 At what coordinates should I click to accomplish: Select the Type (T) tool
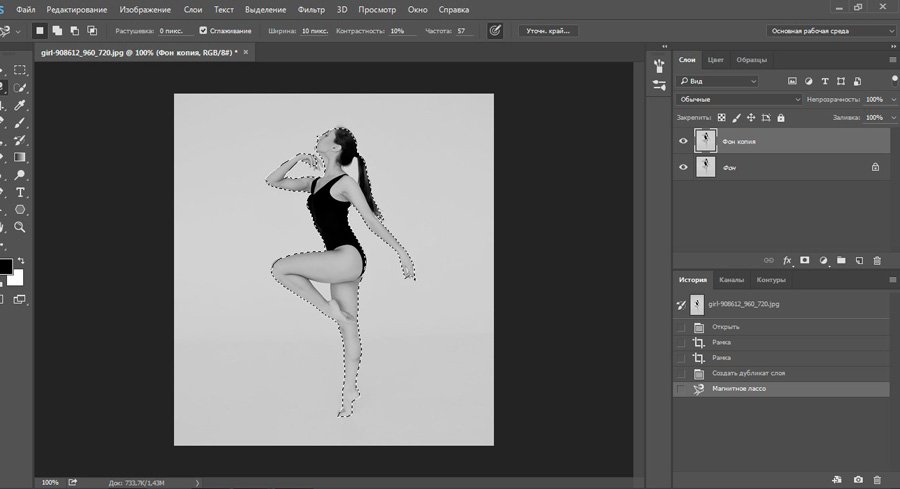point(20,191)
